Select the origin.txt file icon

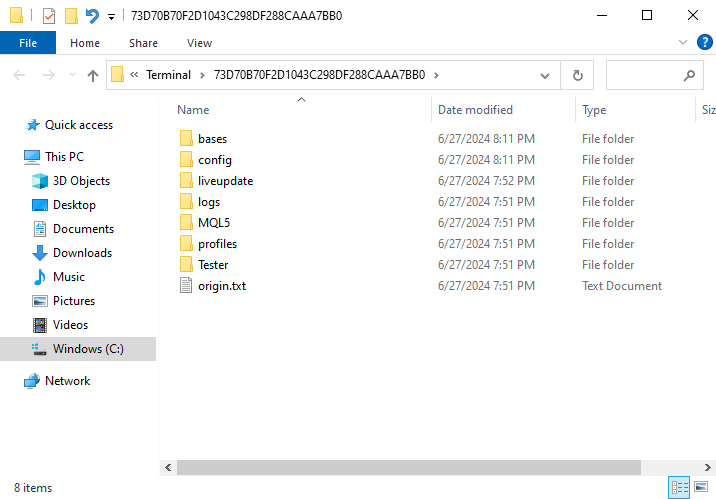[x=186, y=285]
